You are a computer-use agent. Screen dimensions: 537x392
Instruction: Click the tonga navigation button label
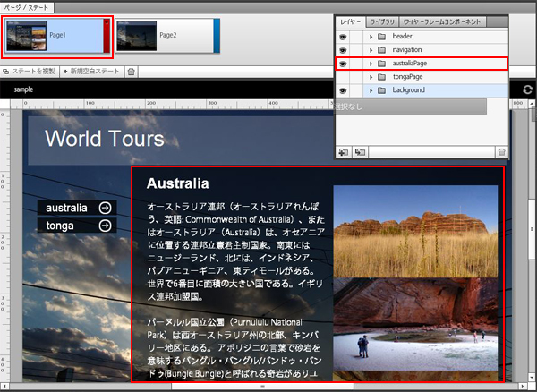[60, 226]
